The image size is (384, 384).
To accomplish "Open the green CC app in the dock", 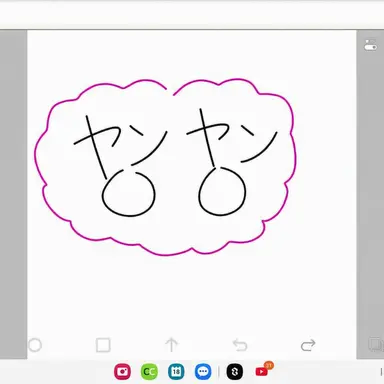I will click(149, 371).
